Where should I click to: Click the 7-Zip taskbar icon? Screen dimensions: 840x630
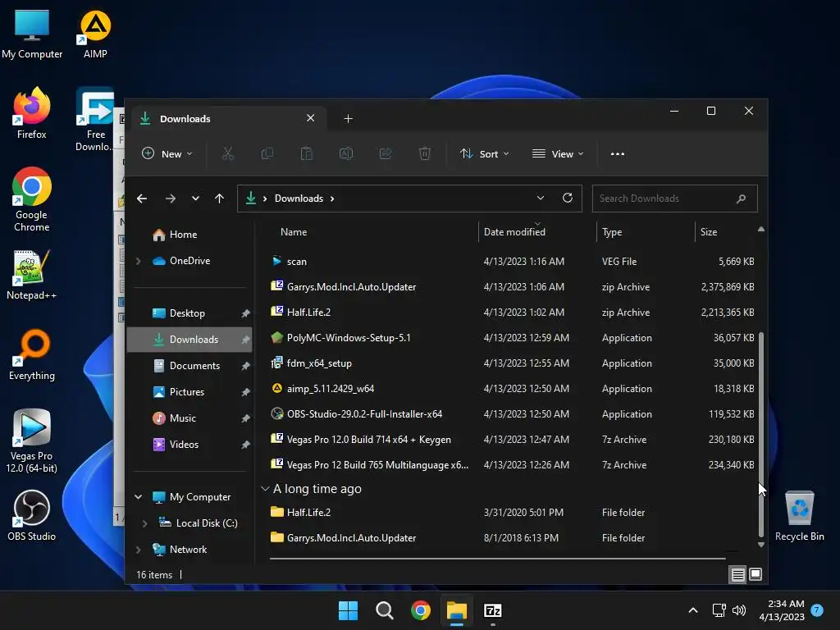coord(492,610)
